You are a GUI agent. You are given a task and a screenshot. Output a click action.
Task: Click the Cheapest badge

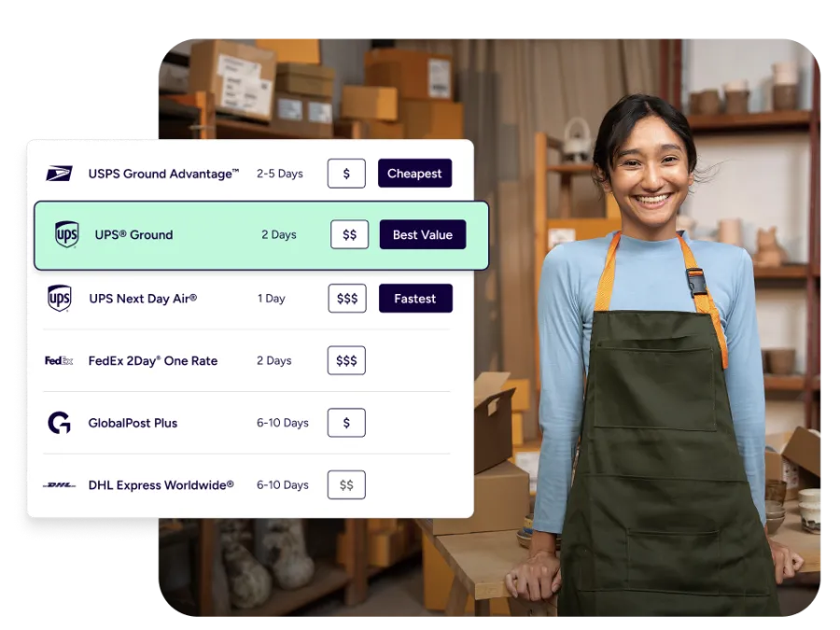(414, 173)
